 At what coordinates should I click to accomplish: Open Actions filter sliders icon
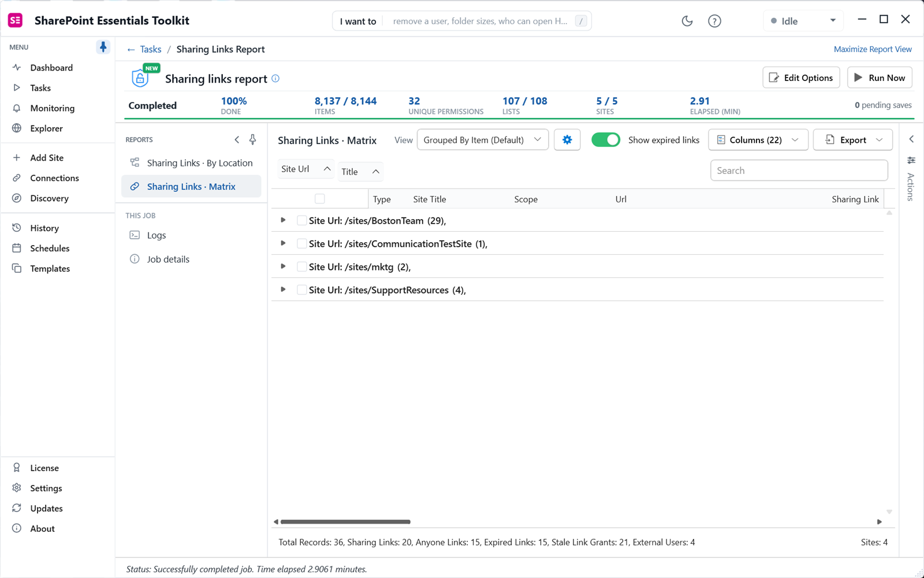(911, 160)
